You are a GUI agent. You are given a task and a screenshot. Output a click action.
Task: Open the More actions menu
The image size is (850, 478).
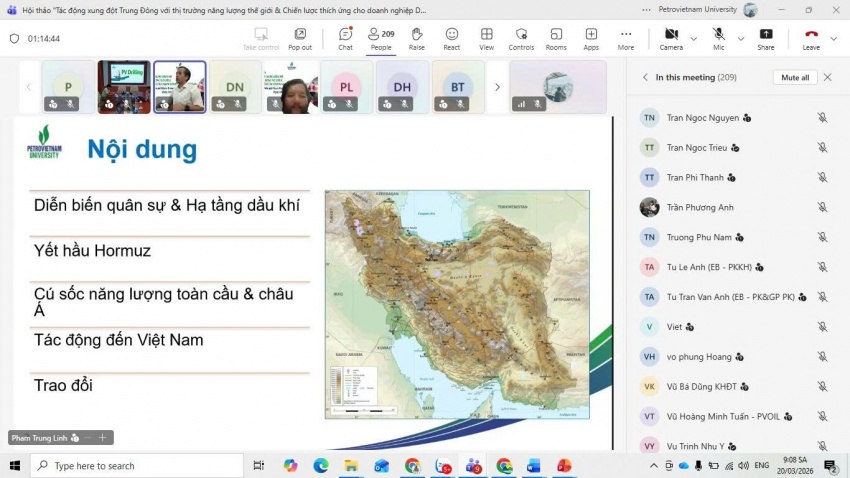pyautogui.click(x=625, y=38)
